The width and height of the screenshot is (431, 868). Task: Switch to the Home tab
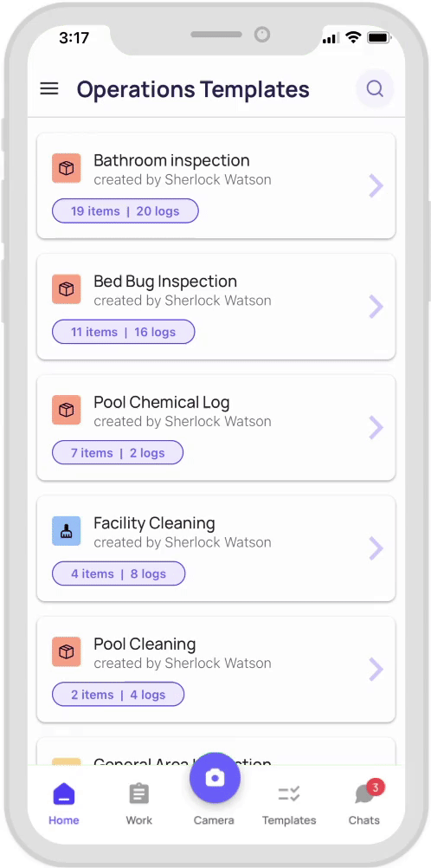coord(64,805)
